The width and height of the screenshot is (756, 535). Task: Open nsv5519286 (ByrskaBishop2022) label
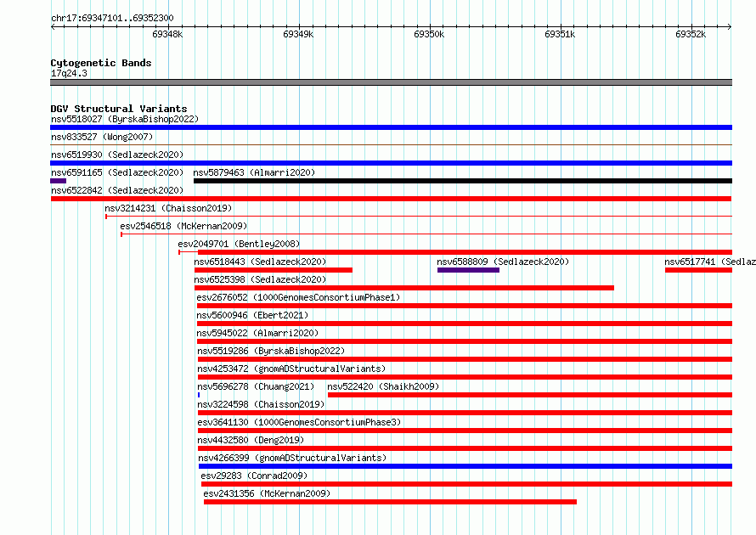click(271, 351)
